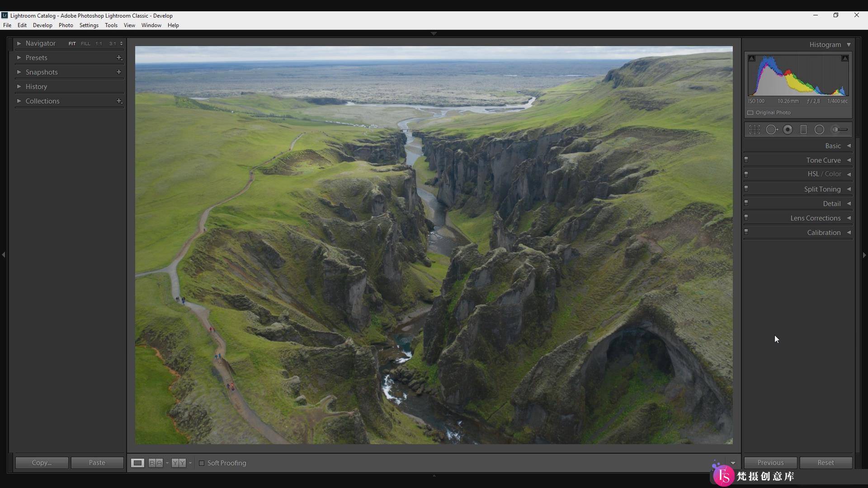The width and height of the screenshot is (868, 488).
Task: Click the Reset button
Action: (x=826, y=463)
